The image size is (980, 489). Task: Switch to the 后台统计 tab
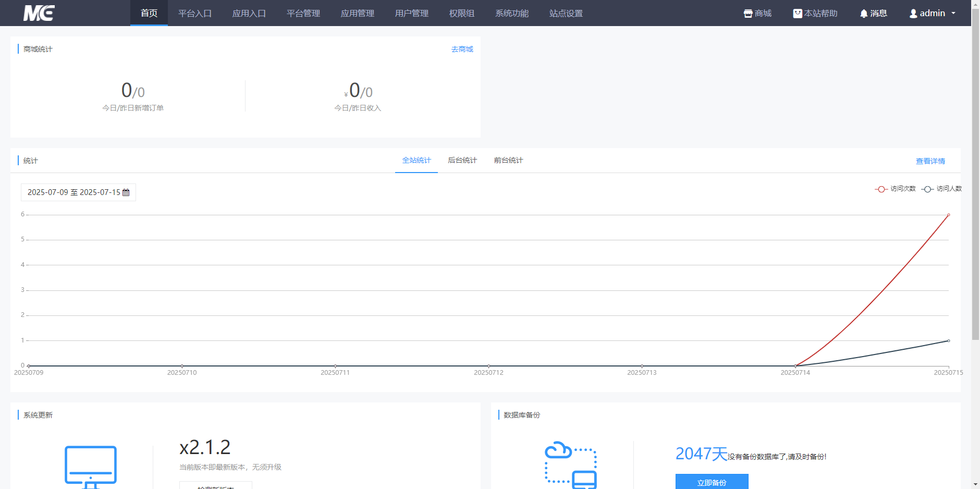coord(462,160)
